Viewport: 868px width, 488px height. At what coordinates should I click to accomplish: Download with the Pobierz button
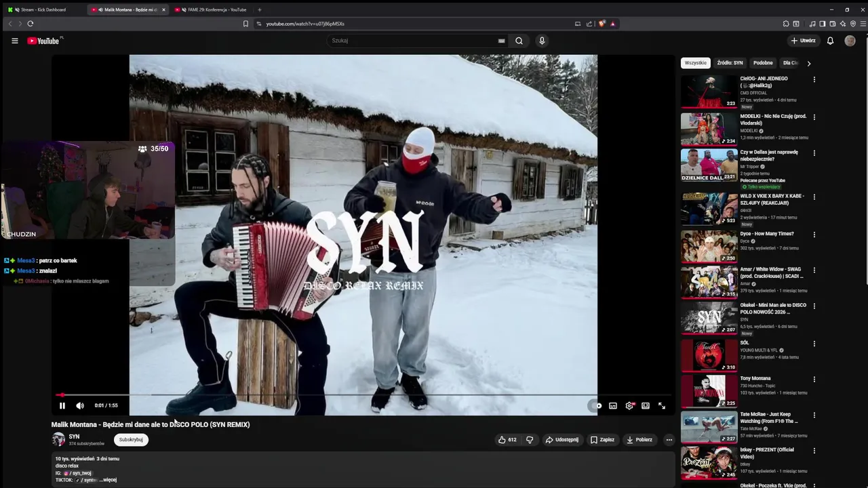pyautogui.click(x=639, y=439)
